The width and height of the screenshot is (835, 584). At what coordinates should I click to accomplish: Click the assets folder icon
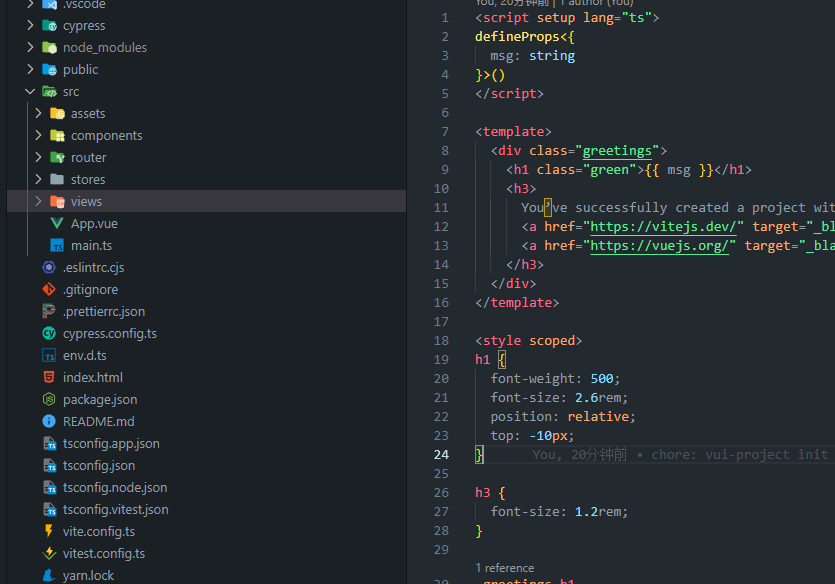pyautogui.click(x=58, y=113)
